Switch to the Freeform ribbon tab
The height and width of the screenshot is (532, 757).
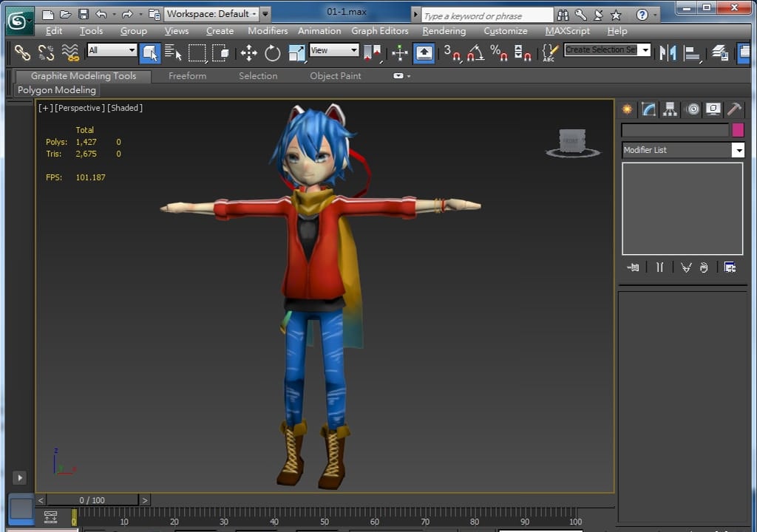[x=187, y=76]
